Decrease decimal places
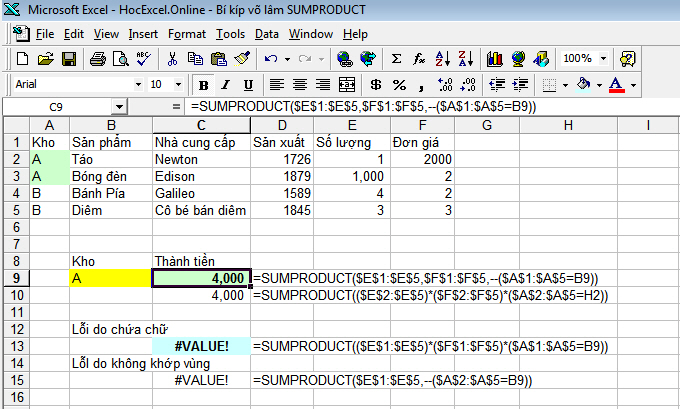Image resolution: width=680 pixels, height=409 pixels. [468, 85]
